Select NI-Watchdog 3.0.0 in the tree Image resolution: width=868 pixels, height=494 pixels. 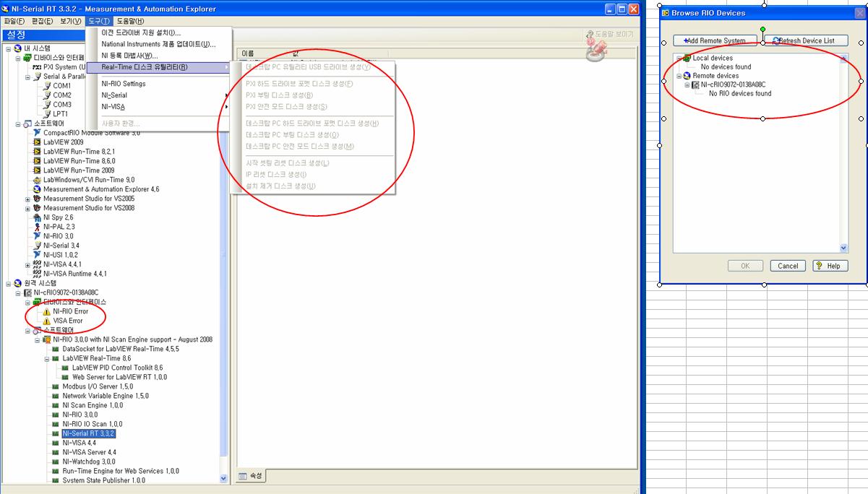pyautogui.click(x=88, y=461)
